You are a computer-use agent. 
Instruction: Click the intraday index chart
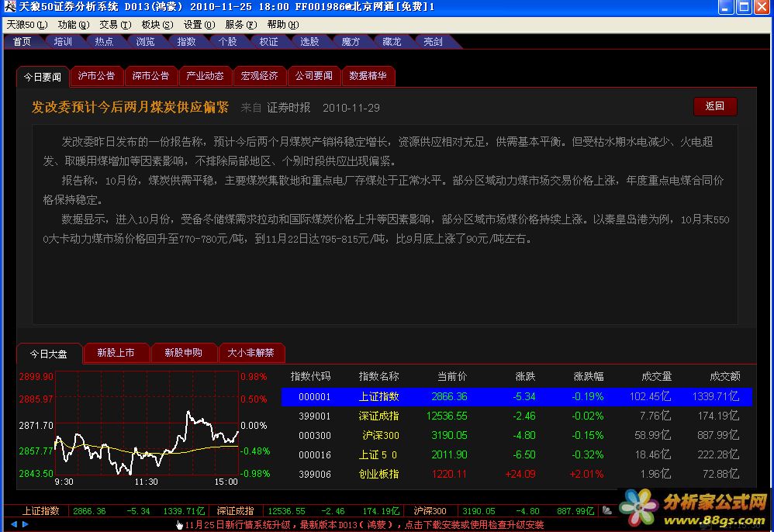pos(147,423)
